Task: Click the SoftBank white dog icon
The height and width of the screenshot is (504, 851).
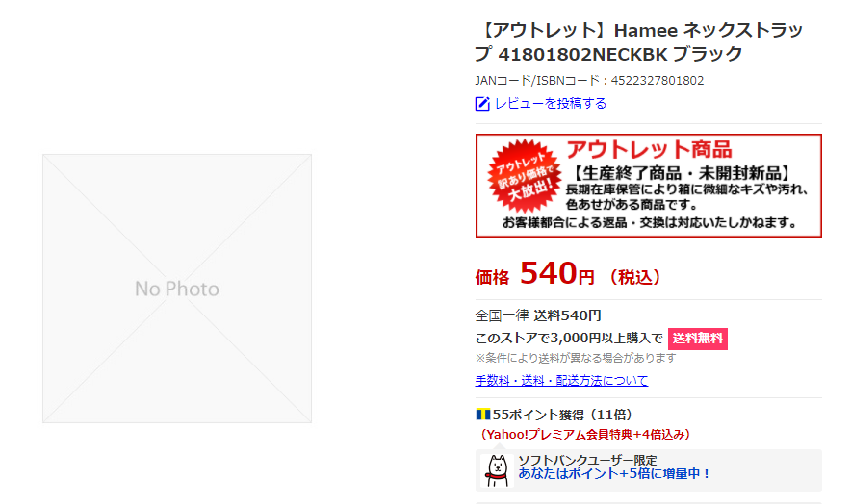Action: pos(497,470)
